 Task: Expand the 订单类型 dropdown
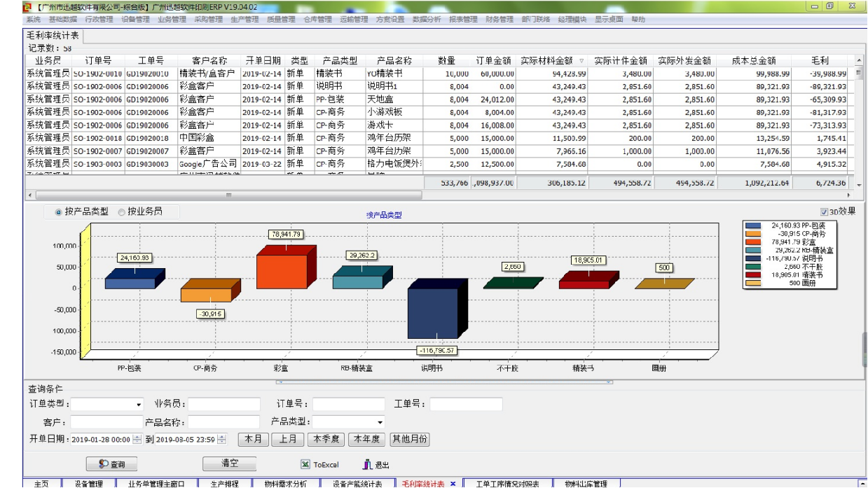click(139, 405)
